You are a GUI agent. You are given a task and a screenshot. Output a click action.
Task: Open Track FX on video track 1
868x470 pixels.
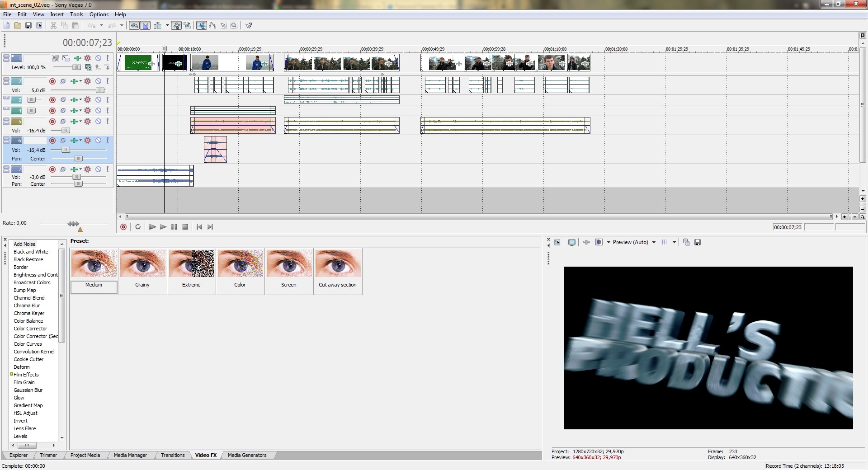pos(87,58)
